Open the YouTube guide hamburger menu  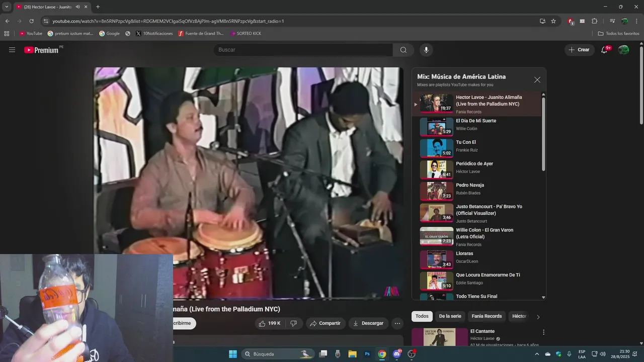point(12,50)
